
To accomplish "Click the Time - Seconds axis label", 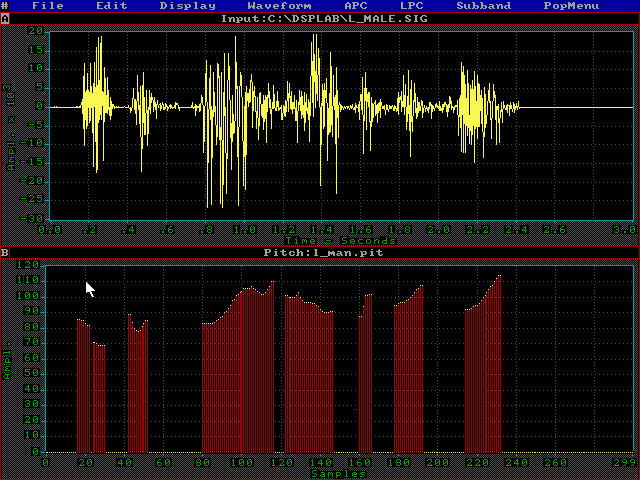I will (x=340, y=241).
